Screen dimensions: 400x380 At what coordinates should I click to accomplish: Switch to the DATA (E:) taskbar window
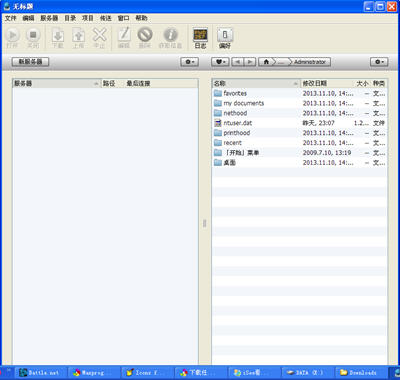point(307,373)
